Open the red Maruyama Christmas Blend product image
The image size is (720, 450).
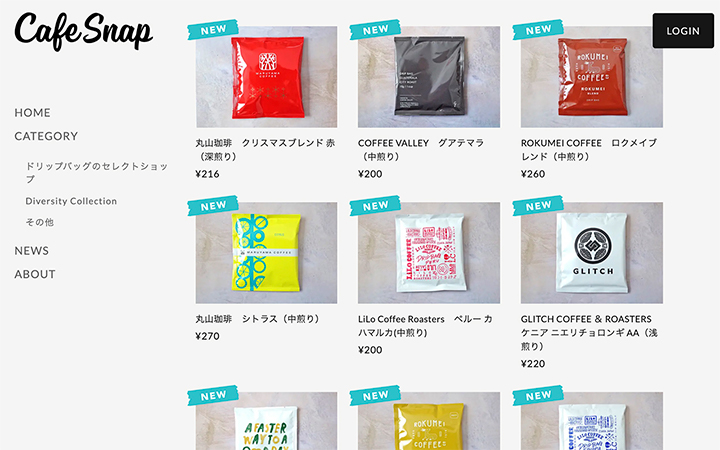tap(266, 77)
